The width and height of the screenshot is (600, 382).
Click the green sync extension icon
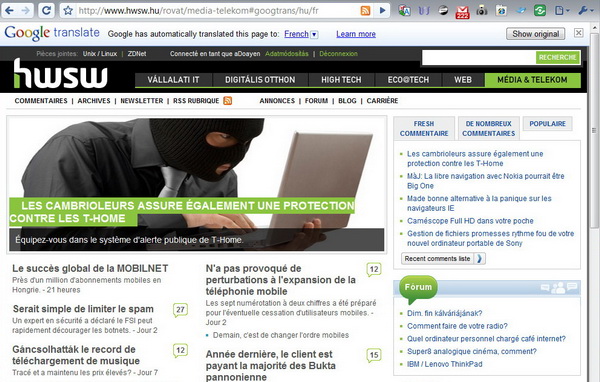[x=540, y=11]
